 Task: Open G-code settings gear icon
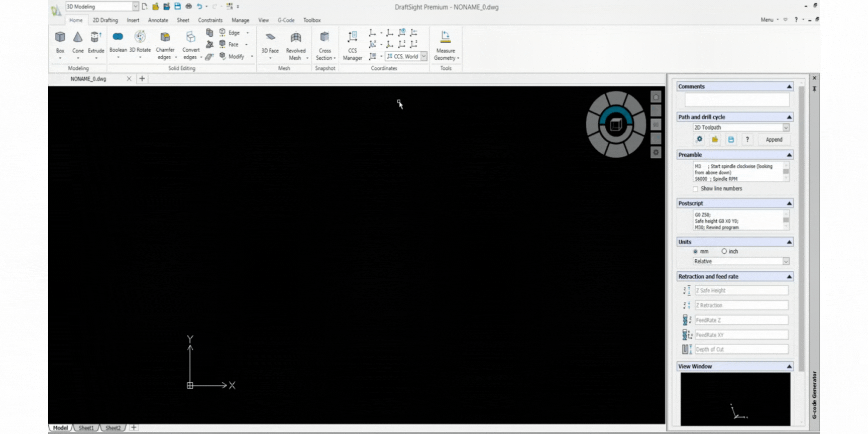coord(699,139)
